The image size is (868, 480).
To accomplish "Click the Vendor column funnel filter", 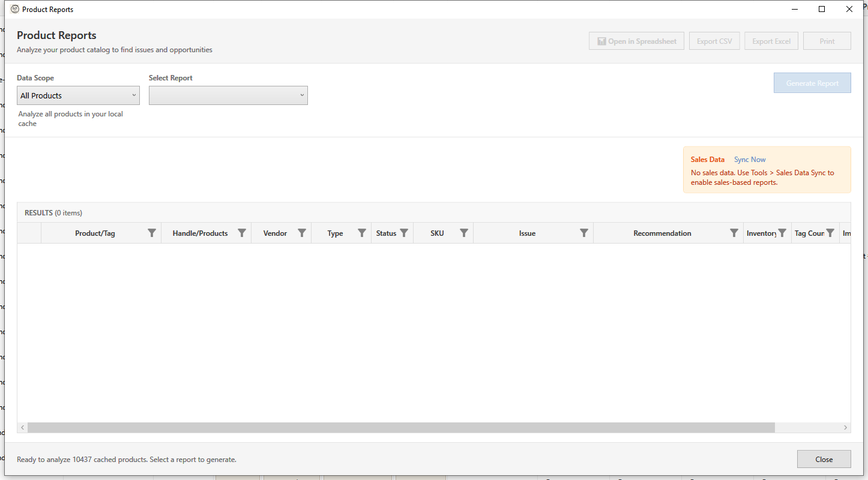I will (302, 233).
